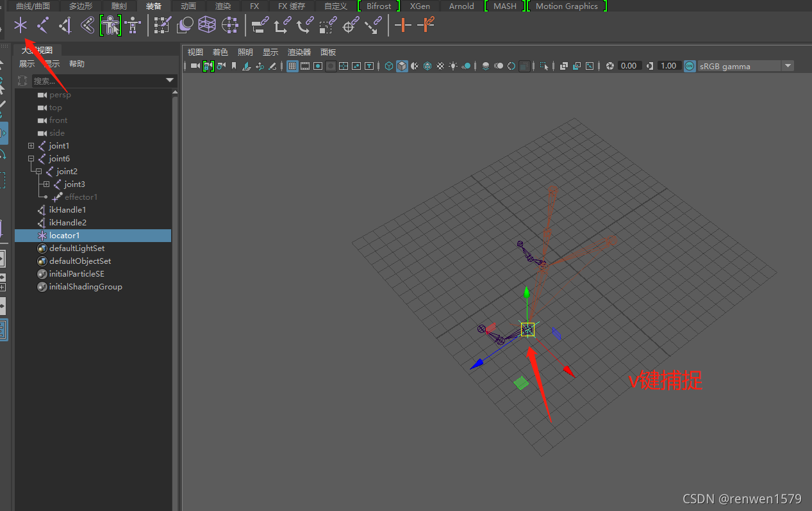Screen dimensions: 812x511
Task: Select the Create Joints shelf tool
Action: coord(43,26)
